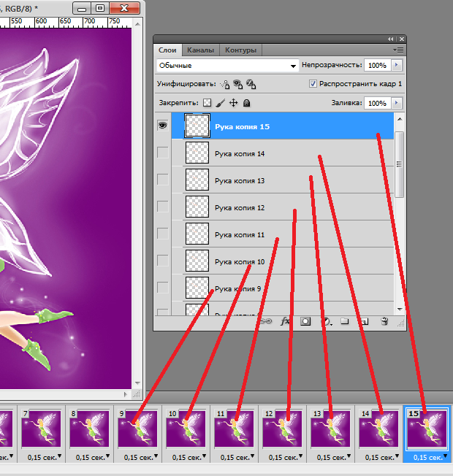This screenshot has height=476, width=453.
Task: Switch to the Каналы tab
Action: 200,50
